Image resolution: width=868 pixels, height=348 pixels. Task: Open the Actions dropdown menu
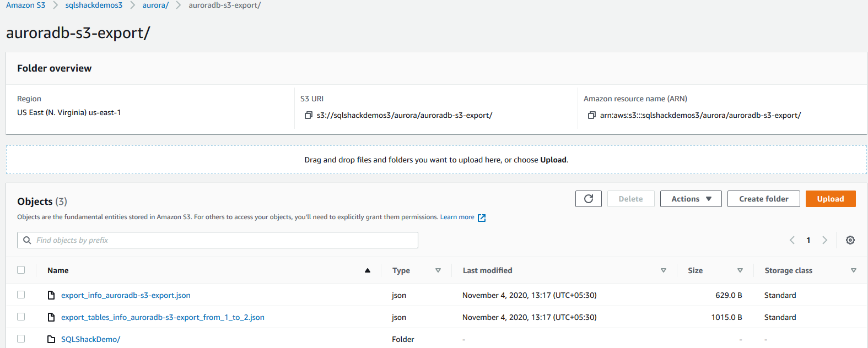pos(691,199)
